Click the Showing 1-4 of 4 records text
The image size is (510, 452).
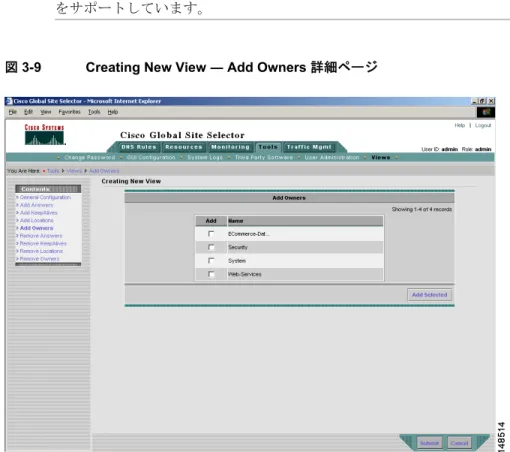tap(422, 209)
